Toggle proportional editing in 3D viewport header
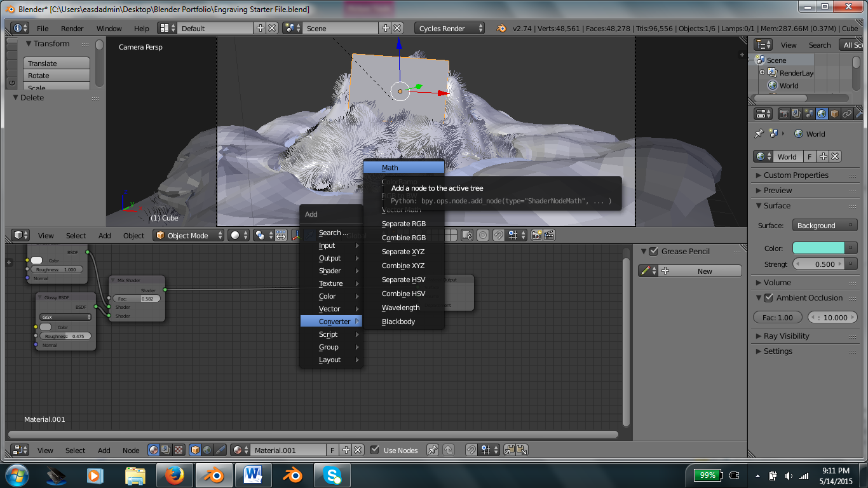This screenshot has height=488, width=868. pos(483,235)
